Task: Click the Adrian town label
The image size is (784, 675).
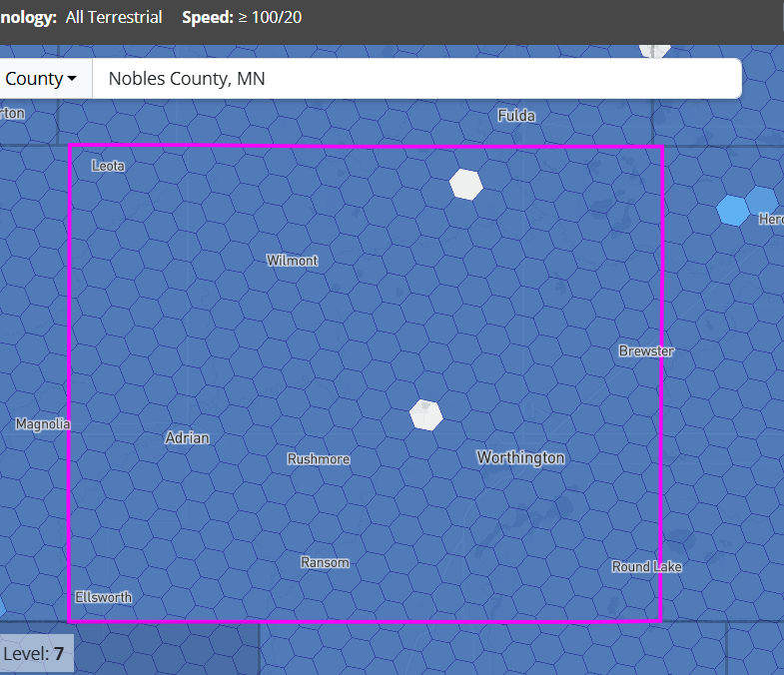Action: [187, 437]
